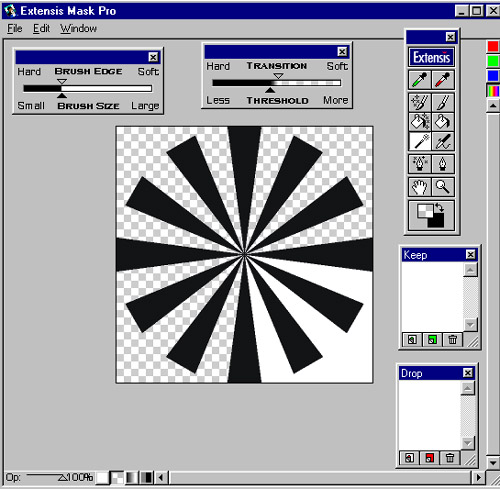The width and height of the screenshot is (500, 489).
Task: Swap the mask and foreground mode squares
Action: click(x=440, y=208)
